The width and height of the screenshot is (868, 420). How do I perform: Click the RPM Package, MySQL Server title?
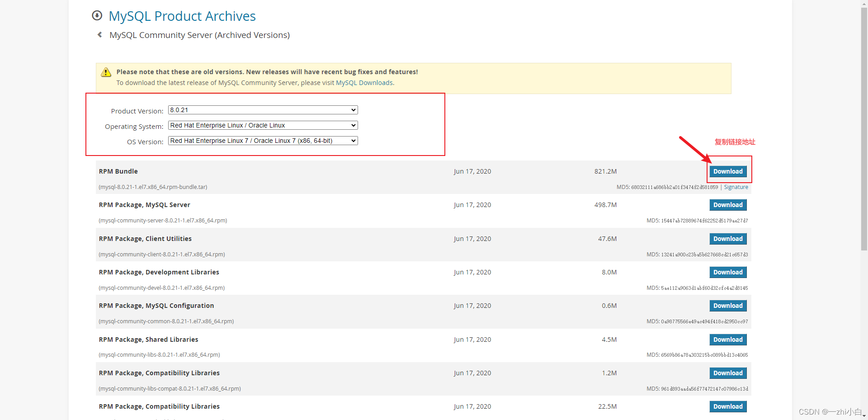click(145, 205)
